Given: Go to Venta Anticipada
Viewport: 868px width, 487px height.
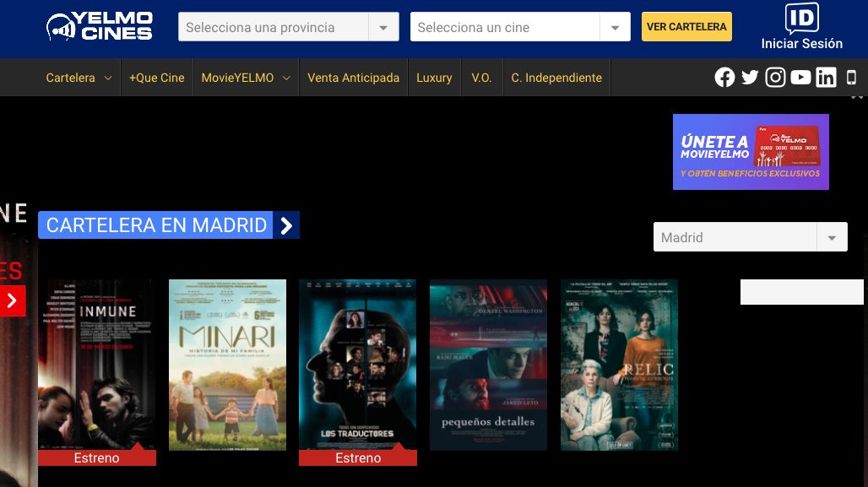Looking at the screenshot, I should (353, 78).
